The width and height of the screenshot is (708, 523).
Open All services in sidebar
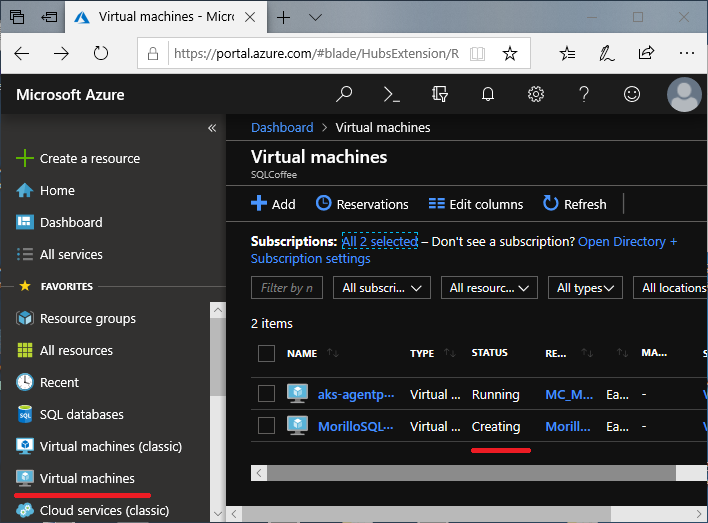coord(71,254)
